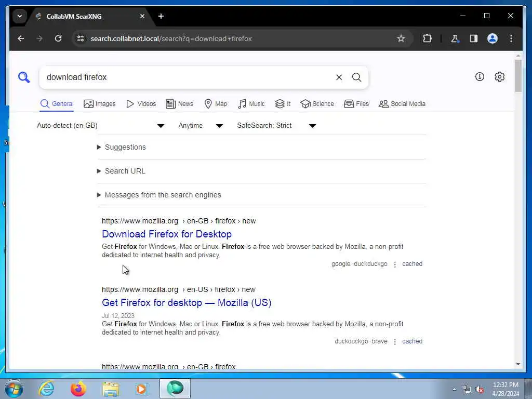Image resolution: width=532 pixels, height=399 pixels.
Task: Switch to the Videos category
Action: [141, 104]
